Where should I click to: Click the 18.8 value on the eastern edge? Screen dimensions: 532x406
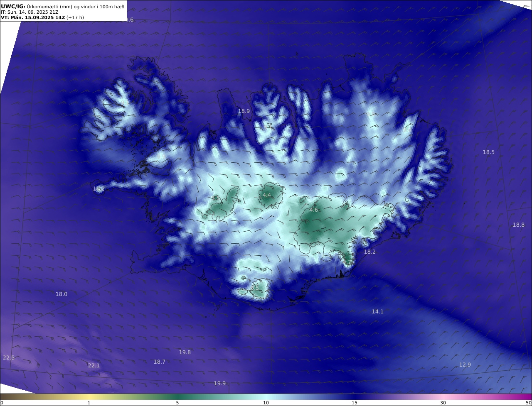pos(519,225)
